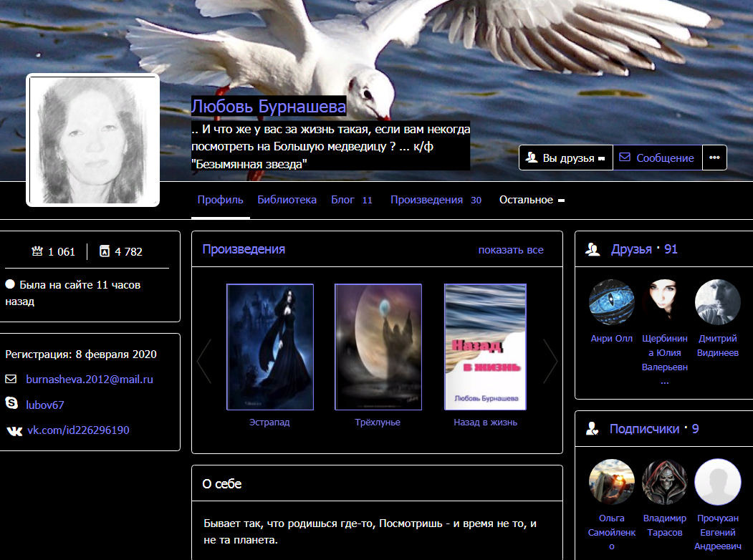
Task: Click the VK social network icon
Action: (14, 430)
